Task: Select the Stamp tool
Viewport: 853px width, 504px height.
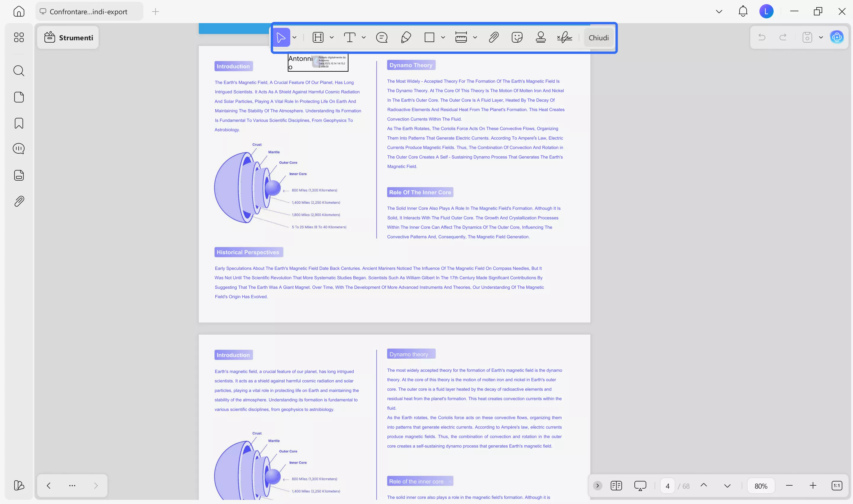Action: (540, 37)
